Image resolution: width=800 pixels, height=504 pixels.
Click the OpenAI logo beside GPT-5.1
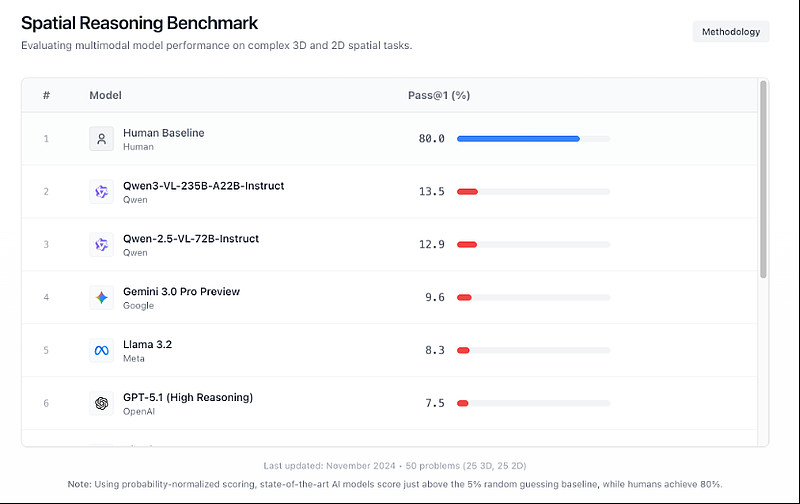point(101,403)
